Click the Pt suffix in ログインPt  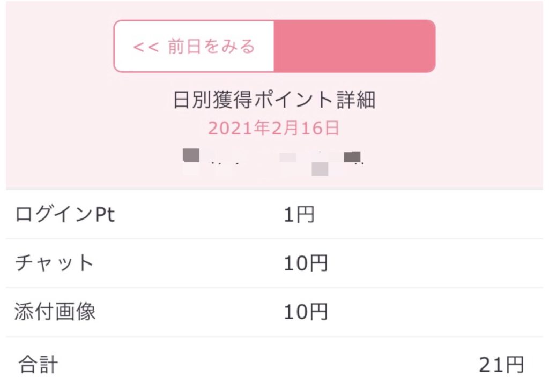tap(105, 215)
